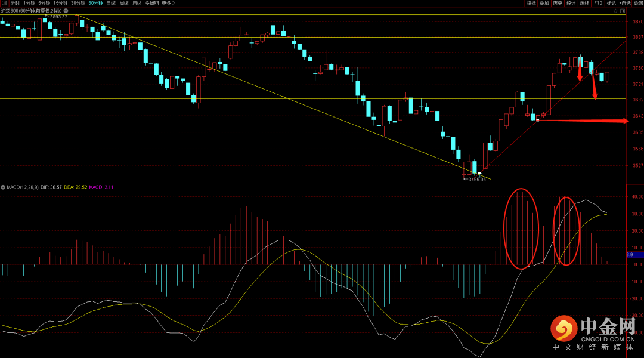644x358 pixels.
Task: Click the panel icon at top-left corner
Action: pos(4,3)
